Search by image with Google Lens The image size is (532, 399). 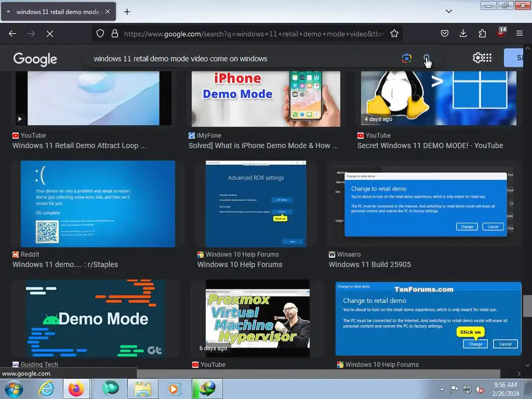(x=406, y=58)
